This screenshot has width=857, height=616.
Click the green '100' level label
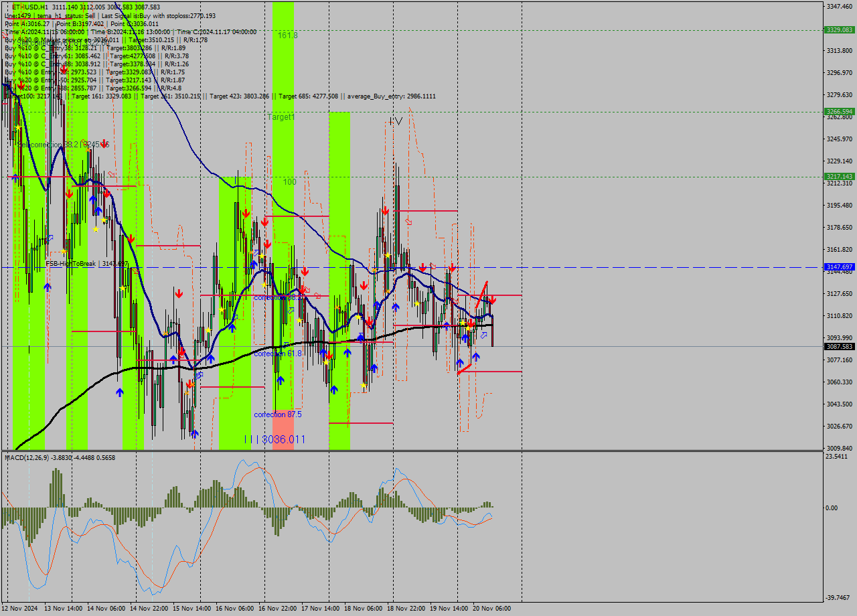289,182
